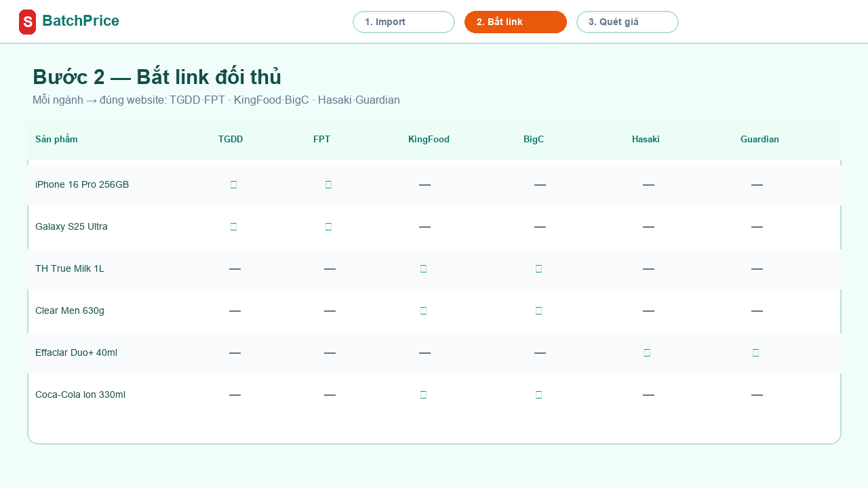Click the empty FPT dash for TH True Milk 1L
This screenshot has height=488, width=868.
pyautogui.click(x=330, y=268)
